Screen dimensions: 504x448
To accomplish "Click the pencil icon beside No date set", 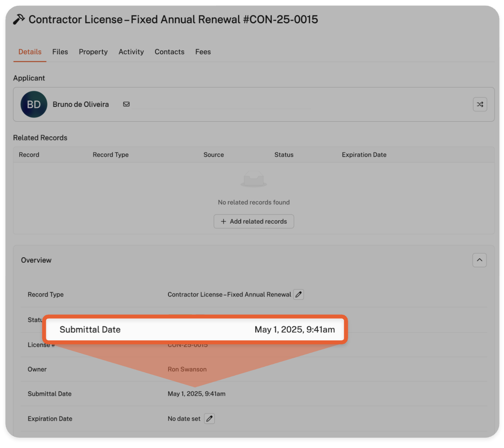I will click(209, 419).
